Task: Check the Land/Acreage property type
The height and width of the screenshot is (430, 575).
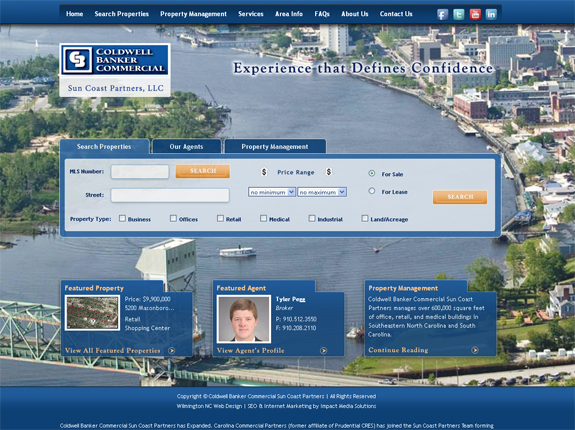Action: (x=365, y=218)
